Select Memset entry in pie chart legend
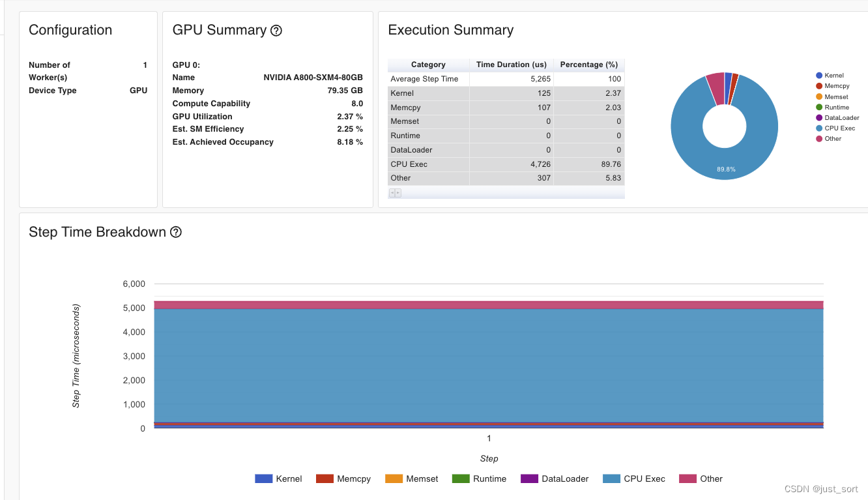The height and width of the screenshot is (500, 868). [832, 96]
